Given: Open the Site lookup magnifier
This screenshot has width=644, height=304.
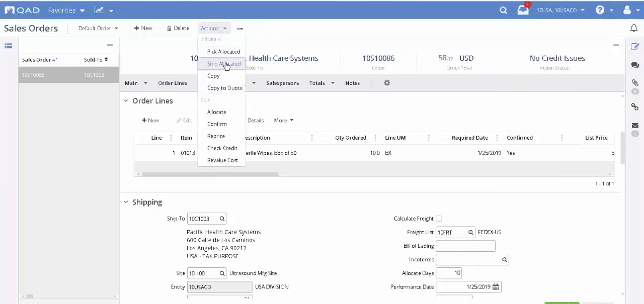Looking at the screenshot, I should pos(222,273).
